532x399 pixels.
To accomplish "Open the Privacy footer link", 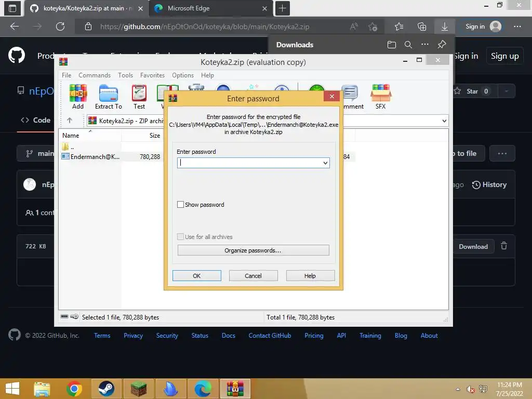I will click(x=133, y=335).
